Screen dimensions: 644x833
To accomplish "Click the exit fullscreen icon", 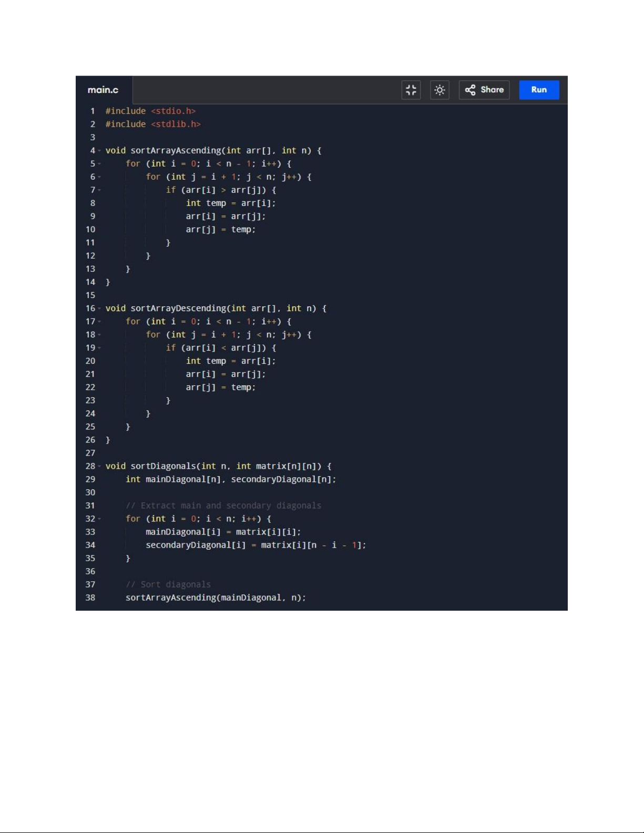I will pos(411,90).
